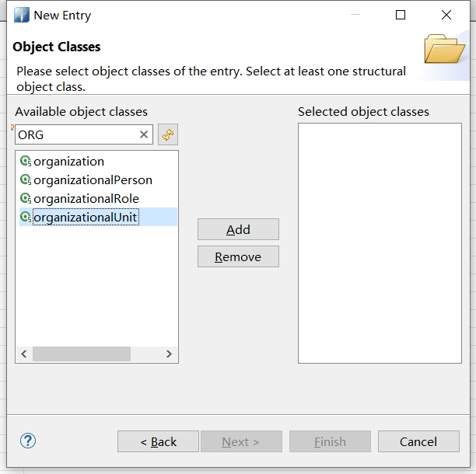476x474 pixels.
Task: Click the Finish button
Action: tap(330, 441)
